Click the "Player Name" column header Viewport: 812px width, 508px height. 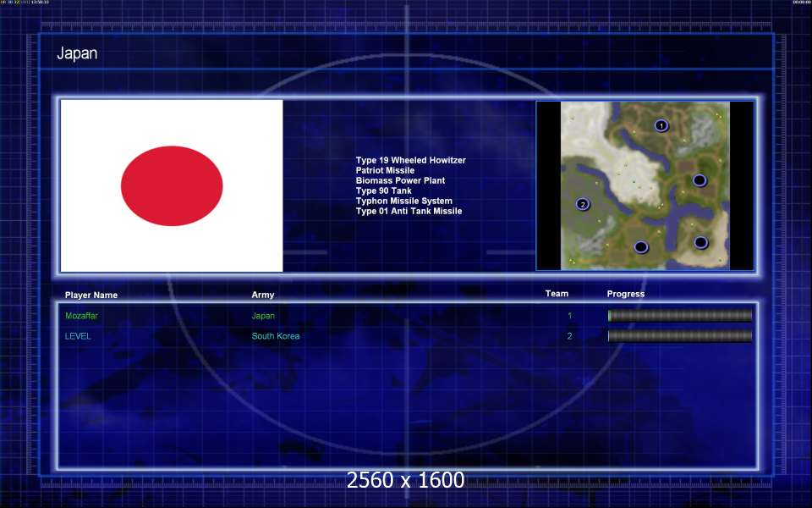coord(91,295)
